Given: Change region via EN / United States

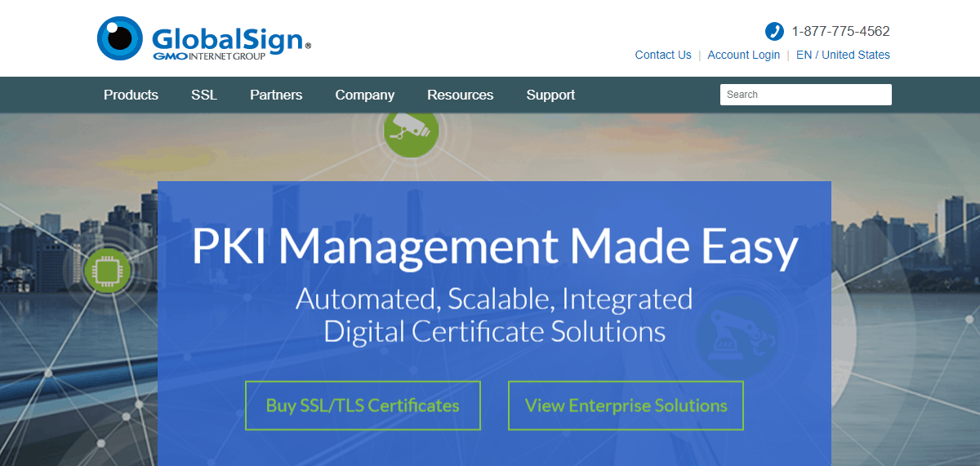Looking at the screenshot, I should coord(843,55).
